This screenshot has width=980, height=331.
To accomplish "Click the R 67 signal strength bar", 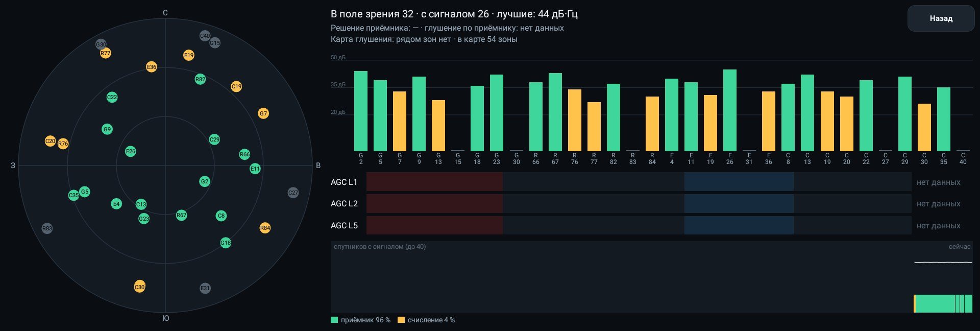I will [555, 112].
